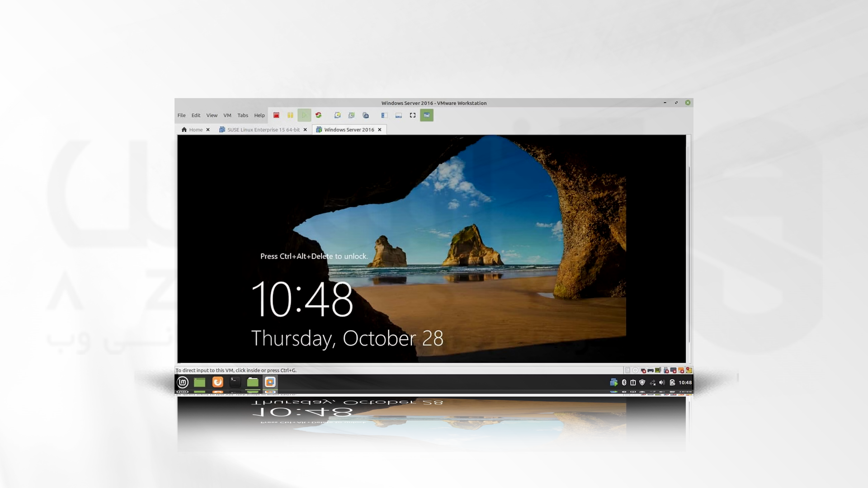This screenshot has width=868, height=488.
Task: Expand the Tabs menu in VMware
Action: point(242,114)
